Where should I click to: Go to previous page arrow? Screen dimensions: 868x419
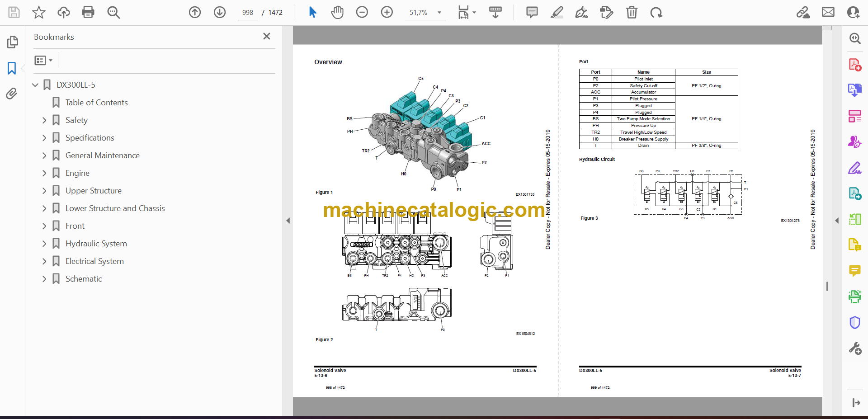[195, 12]
